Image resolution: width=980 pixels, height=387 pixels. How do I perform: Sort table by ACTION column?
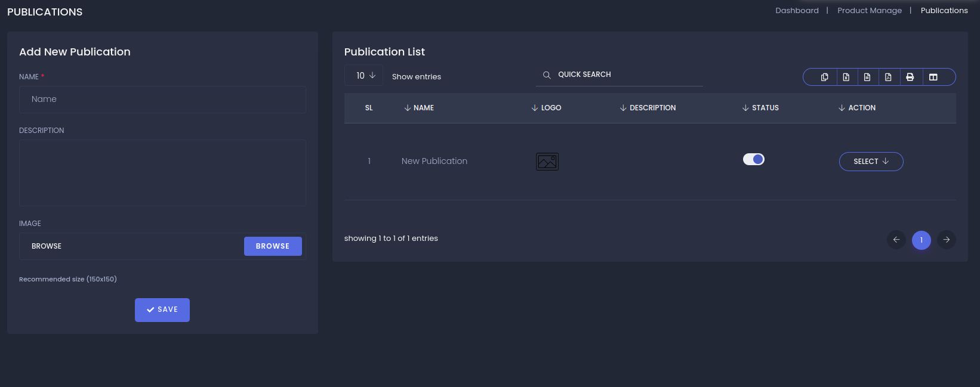pos(857,108)
